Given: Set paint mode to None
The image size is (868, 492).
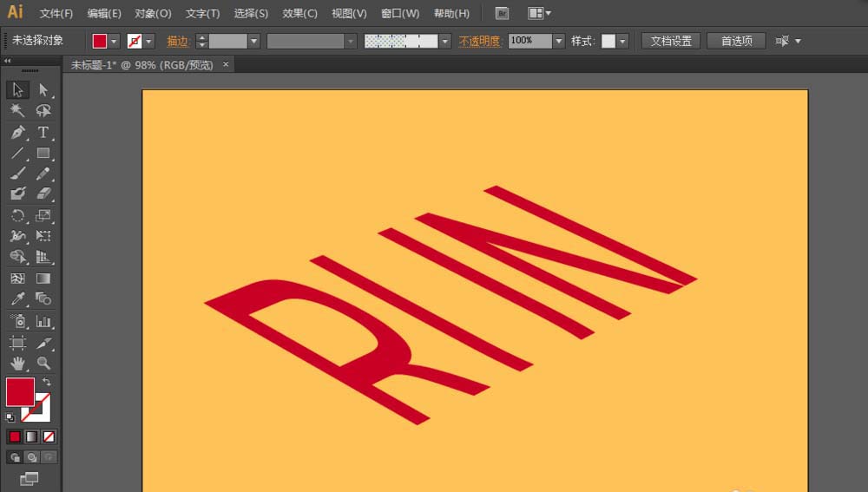Looking at the screenshot, I should [49, 437].
